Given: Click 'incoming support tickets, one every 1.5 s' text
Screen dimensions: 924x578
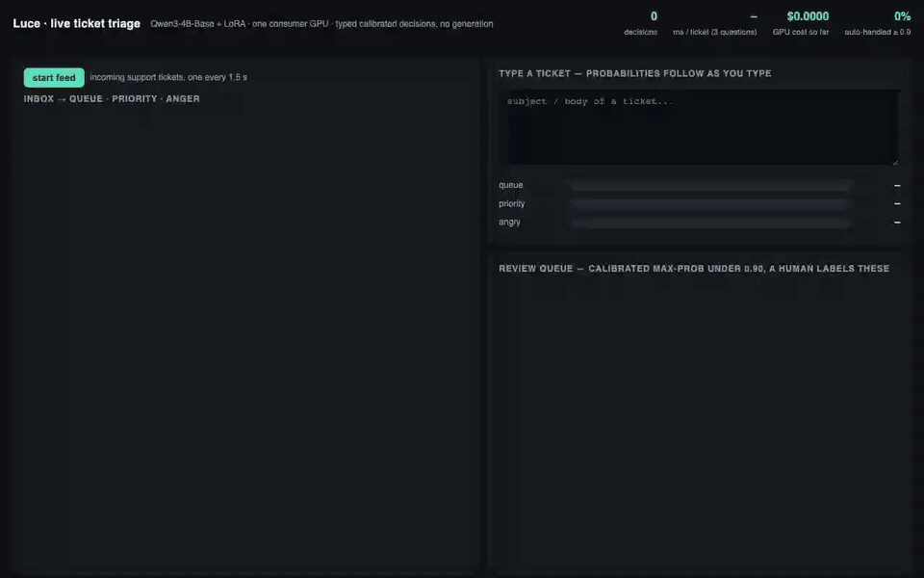Looking at the screenshot, I should pos(168,77).
